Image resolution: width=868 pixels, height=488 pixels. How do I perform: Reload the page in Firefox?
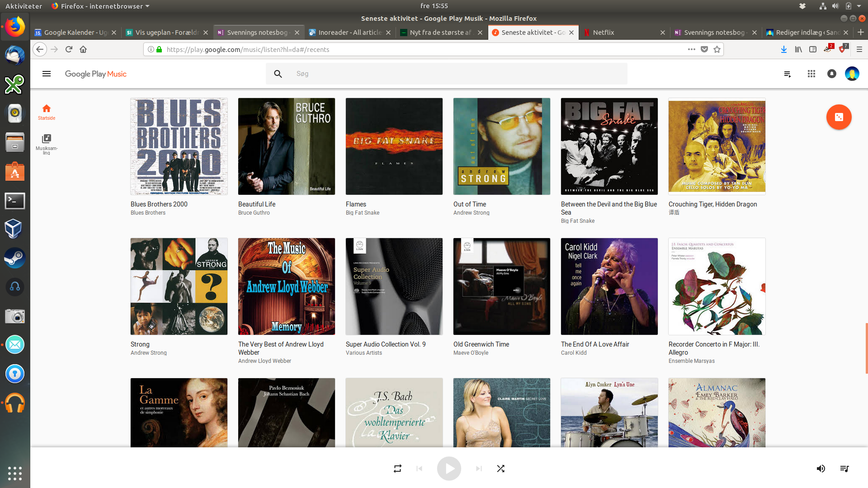coord(69,49)
